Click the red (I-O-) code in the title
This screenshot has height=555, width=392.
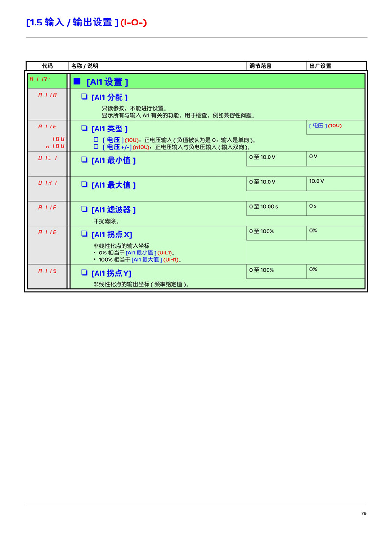(x=133, y=23)
